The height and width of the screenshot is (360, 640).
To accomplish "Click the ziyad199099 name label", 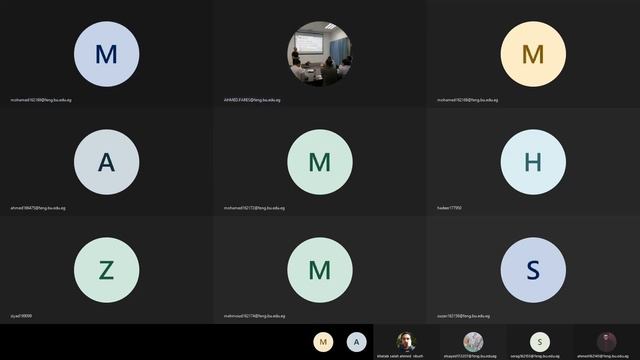I will click(x=21, y=316).
